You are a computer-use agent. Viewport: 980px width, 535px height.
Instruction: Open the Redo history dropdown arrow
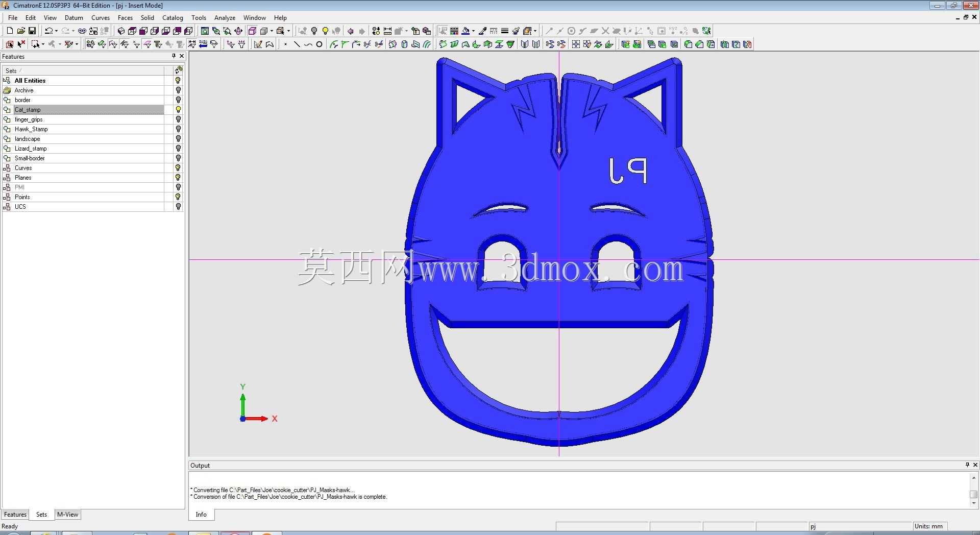73,31
